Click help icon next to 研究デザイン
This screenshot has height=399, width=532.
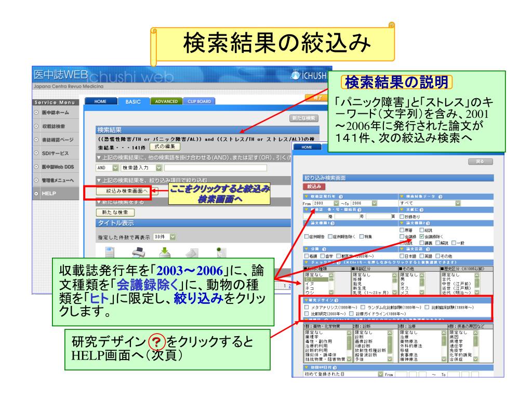tap(336, 301)
